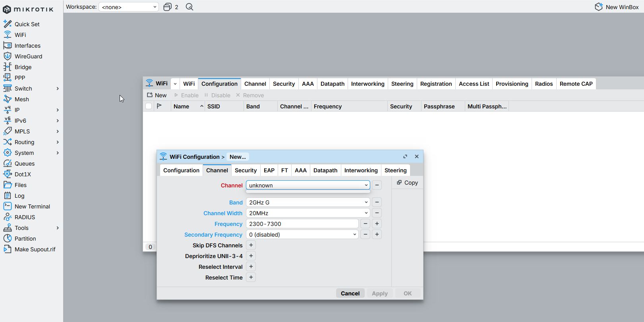
Task: Click the Bridge icon in sidebar
Action: 7,67
